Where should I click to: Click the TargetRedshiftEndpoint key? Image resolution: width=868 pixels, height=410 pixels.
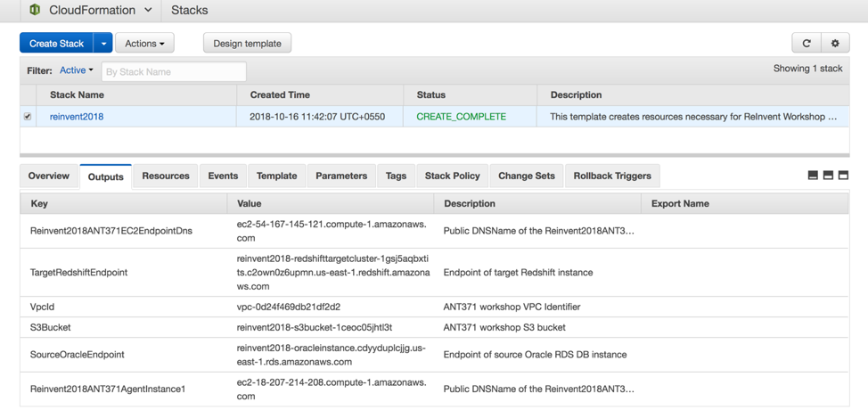tap(77, 272)
